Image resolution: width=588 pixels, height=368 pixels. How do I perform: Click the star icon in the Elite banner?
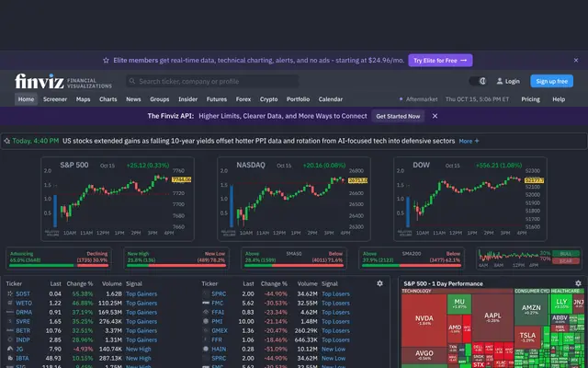point(107,60)
